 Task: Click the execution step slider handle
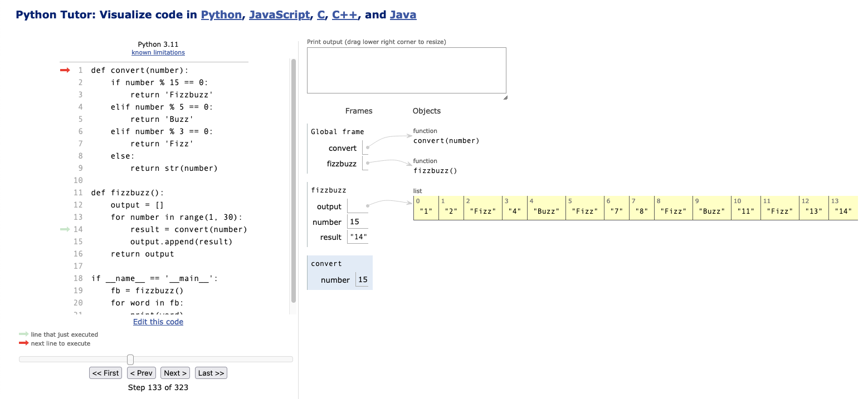pyautogui.click(x=130, y=359)
